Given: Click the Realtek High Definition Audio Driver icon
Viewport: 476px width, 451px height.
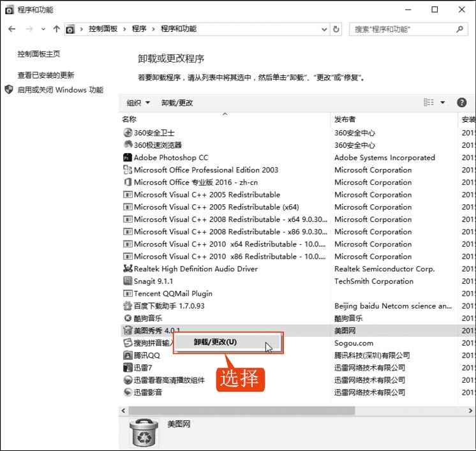Looking at the screenshot, I should point(128,269).
